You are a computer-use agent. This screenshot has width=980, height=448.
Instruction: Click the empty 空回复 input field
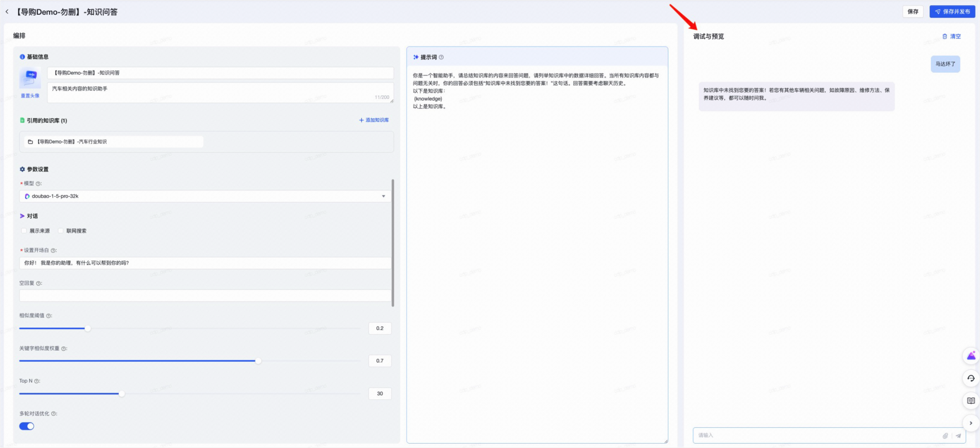coord(205,296)
